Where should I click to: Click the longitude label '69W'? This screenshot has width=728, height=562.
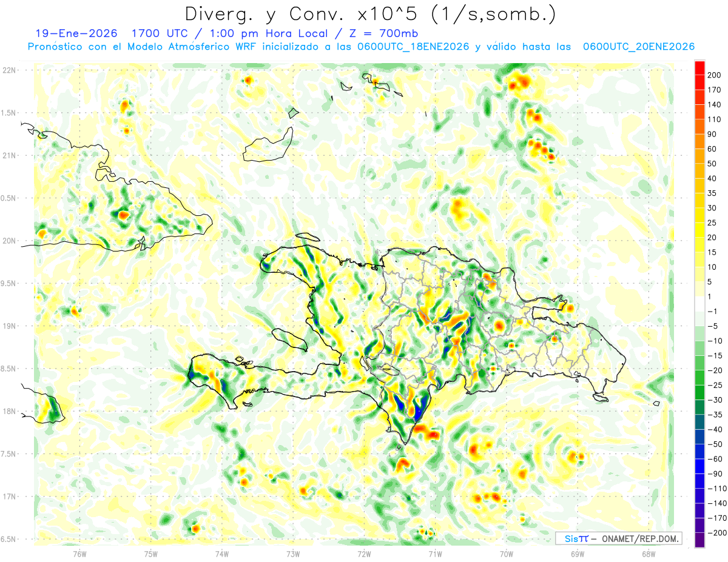coord(578,554)
